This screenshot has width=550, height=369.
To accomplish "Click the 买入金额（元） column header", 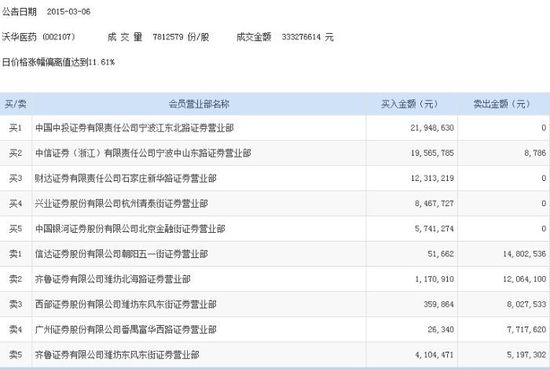I will (x=410, y=104).
